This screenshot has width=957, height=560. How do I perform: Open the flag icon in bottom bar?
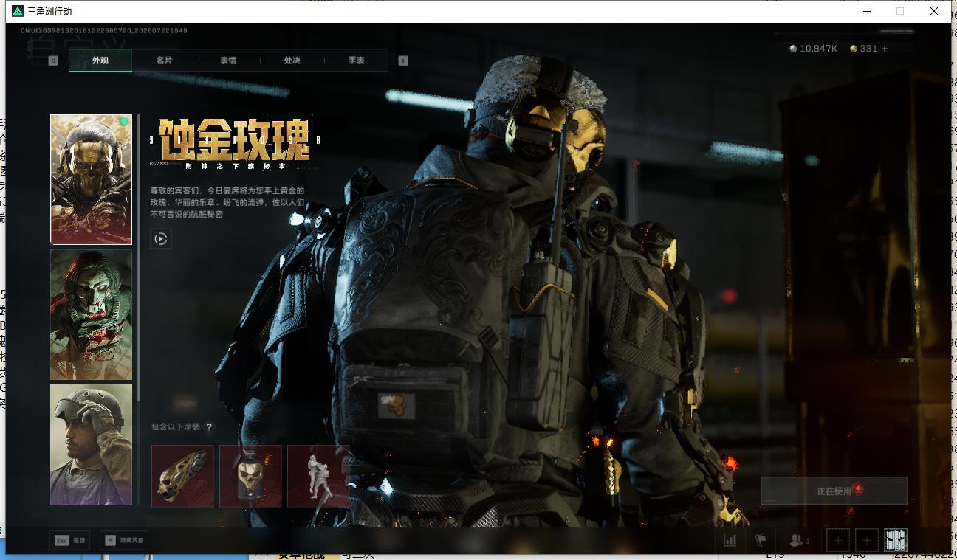tap(761, 540)
